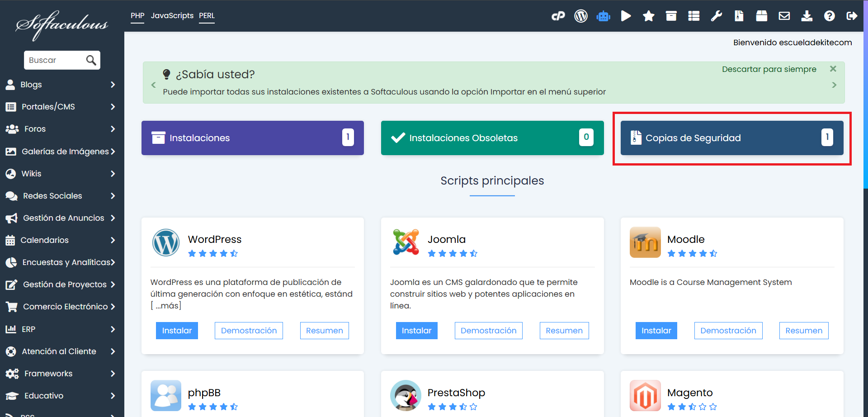Image resolution: width=868 pixels, height=417 pixels.
Task: Click Resumen for Joomla
Action: pyautogui.click(x=564, y=331)
